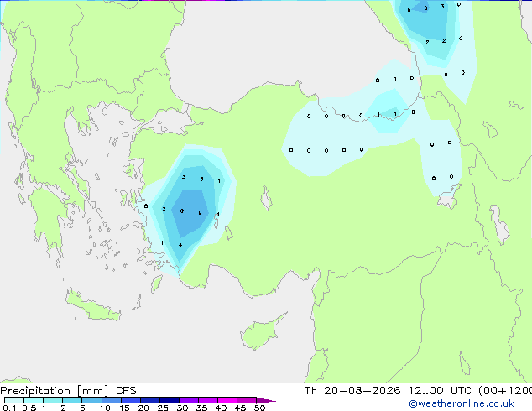Image resolution: width=532 pixels, height=411 pixels.
Task: Click the island of Crete on the map
Action: (93, 307)
